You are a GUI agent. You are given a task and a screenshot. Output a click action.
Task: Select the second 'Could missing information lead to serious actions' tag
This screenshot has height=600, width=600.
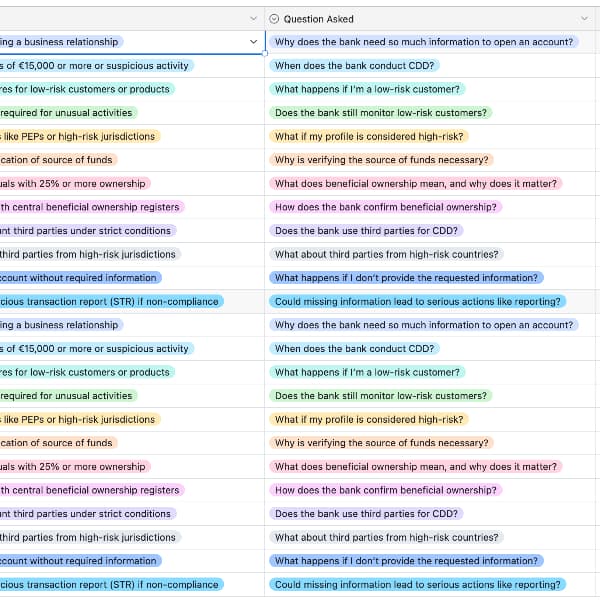[417, 585]
